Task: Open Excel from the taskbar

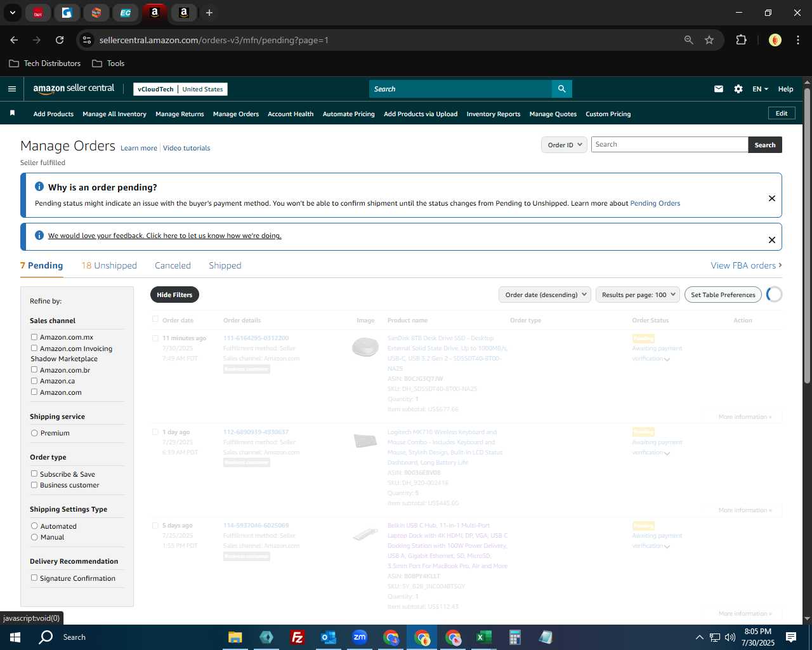Action: (x=484, y=637)
